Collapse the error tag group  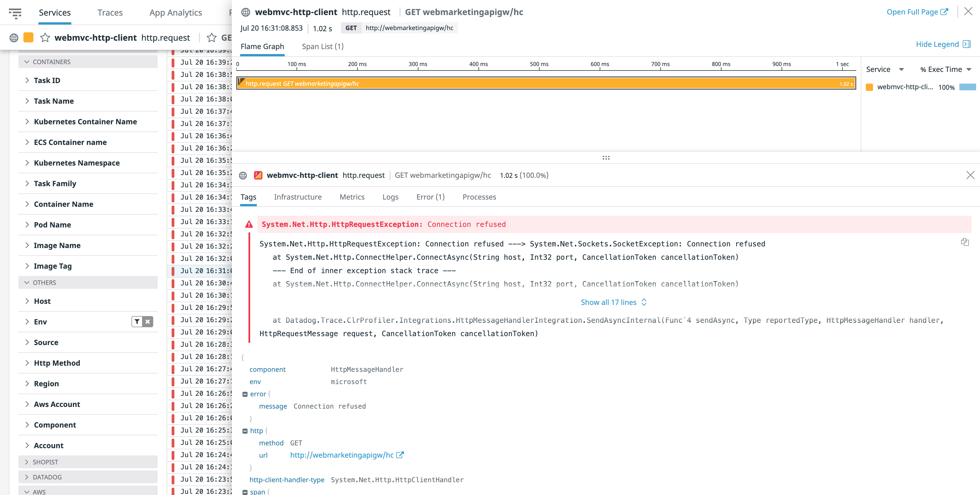245,394
